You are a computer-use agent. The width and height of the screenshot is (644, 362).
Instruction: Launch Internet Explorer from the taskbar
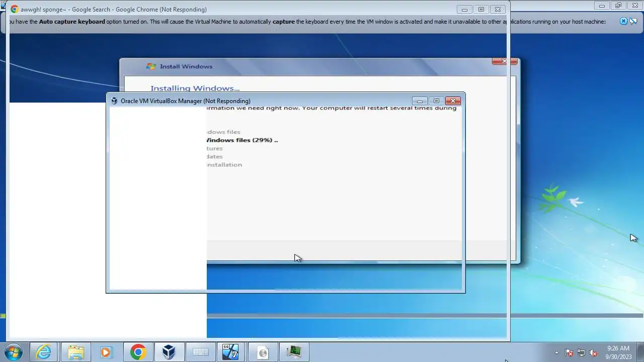pos(44,352)
